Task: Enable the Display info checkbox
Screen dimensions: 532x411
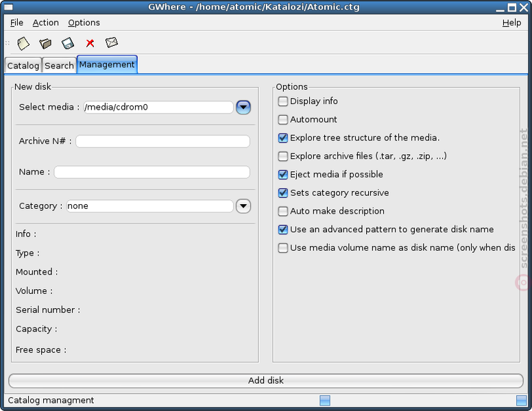Action: 282,101
